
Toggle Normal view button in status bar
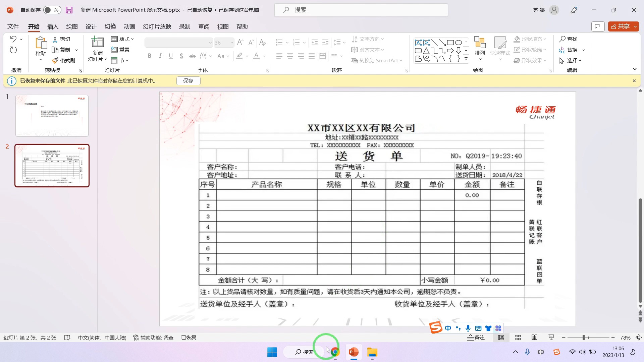(x=501, y=338)
